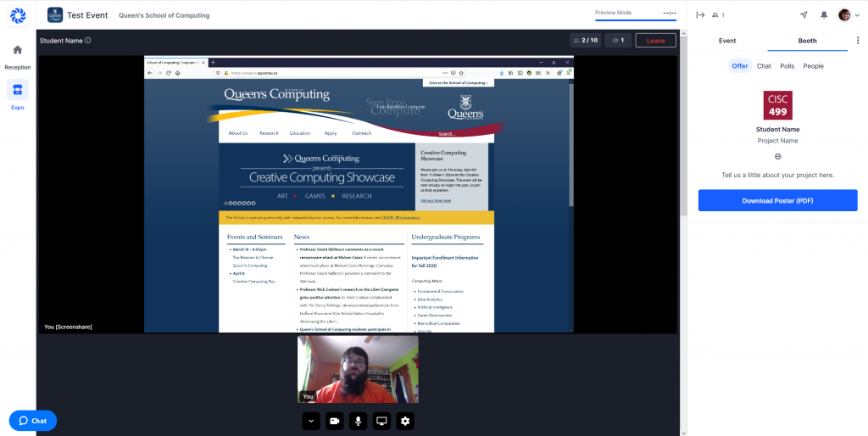Viewport: 868px width, 436px height.
Task: Leave the booth session
Action: tap(655, 41)
